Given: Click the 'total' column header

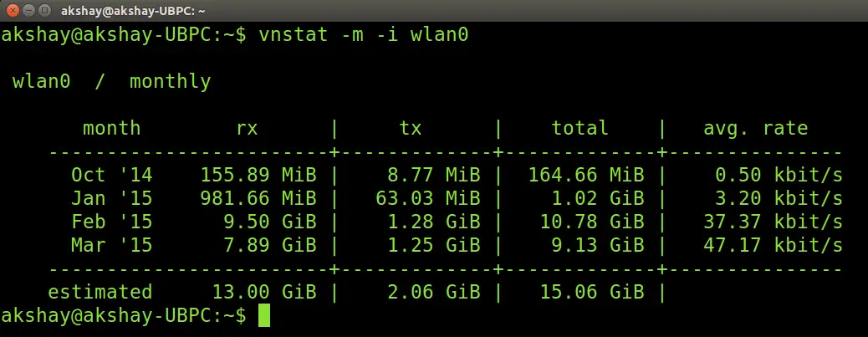Looking at the screenshot, I should (580, 129).
